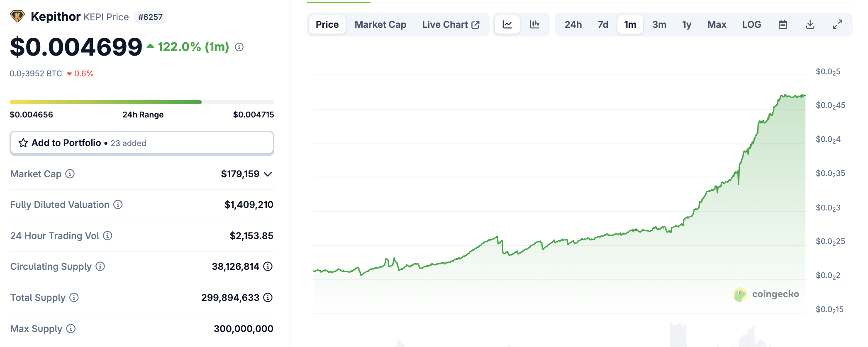Click the red 0.6% BTC change

(x=80, y=73)
